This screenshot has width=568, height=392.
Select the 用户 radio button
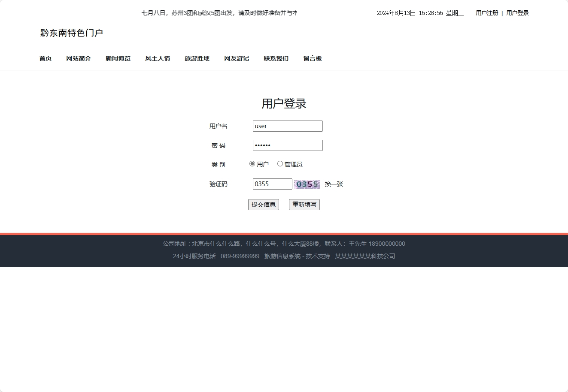[252, 163]
